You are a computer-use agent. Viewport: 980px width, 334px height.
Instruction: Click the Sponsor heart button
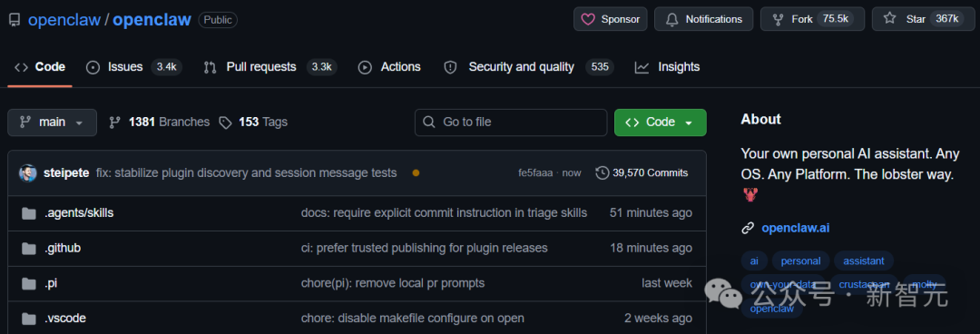(610, 19)
